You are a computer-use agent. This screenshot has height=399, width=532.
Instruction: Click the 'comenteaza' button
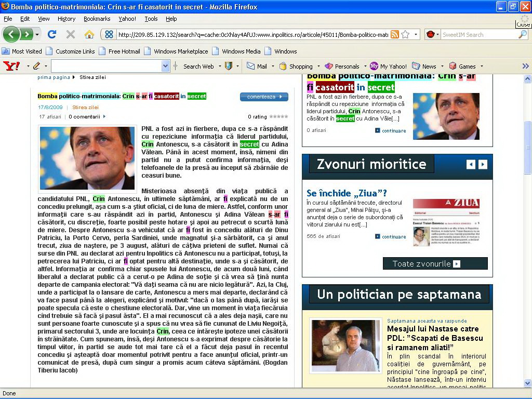pyautogui.click(x=264, y=97)
